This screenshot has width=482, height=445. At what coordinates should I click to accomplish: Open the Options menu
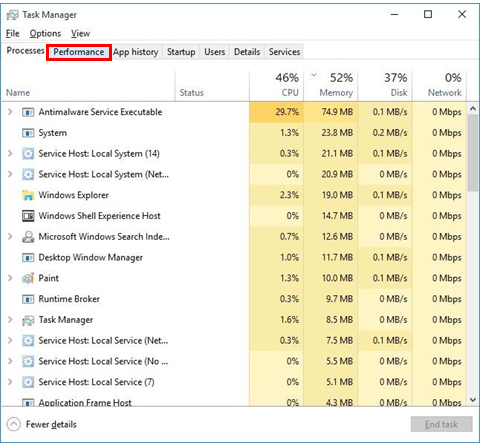click(45, 34)
